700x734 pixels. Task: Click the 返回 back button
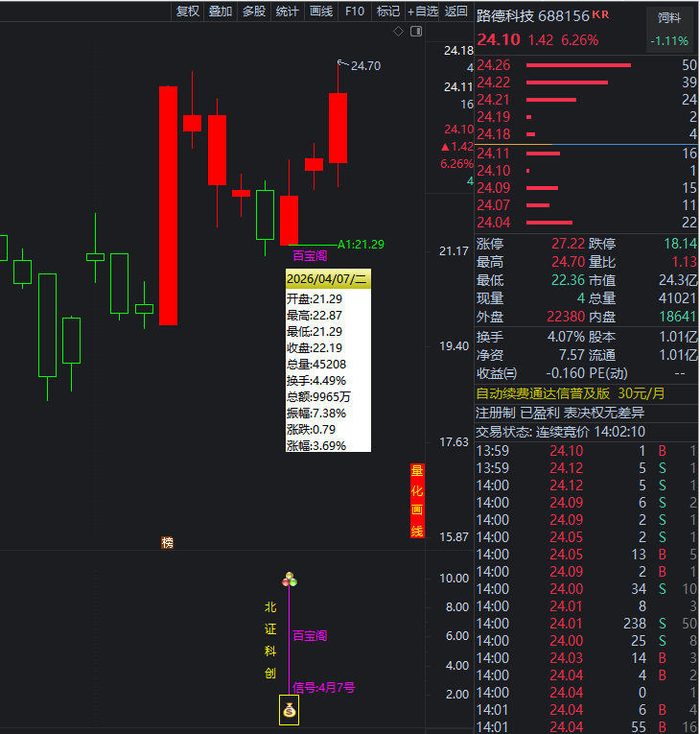(457, 12)
